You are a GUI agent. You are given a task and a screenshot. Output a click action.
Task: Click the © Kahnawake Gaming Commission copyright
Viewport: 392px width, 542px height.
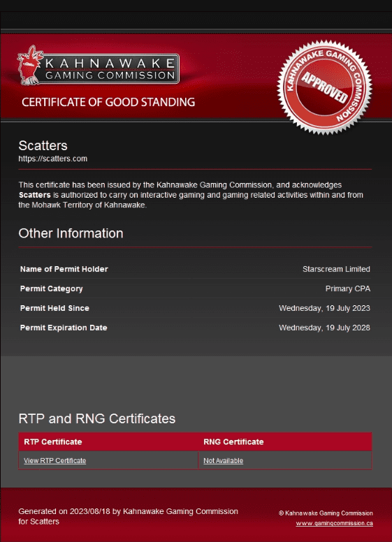[326, 513]
